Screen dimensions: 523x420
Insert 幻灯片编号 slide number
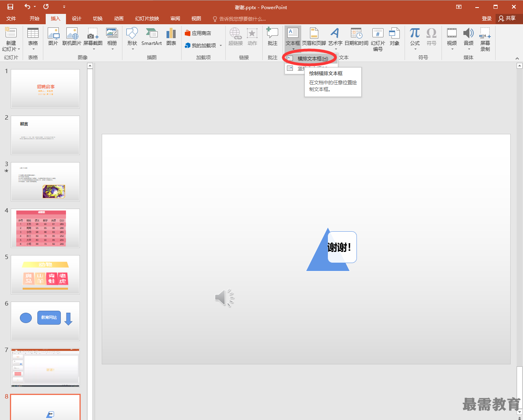pos(378,39)
